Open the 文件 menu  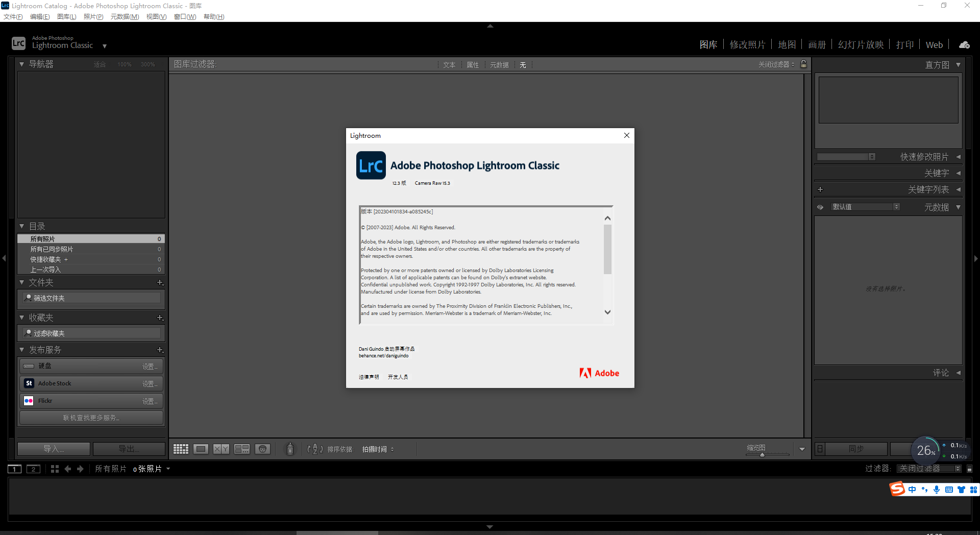click(13, 16)
